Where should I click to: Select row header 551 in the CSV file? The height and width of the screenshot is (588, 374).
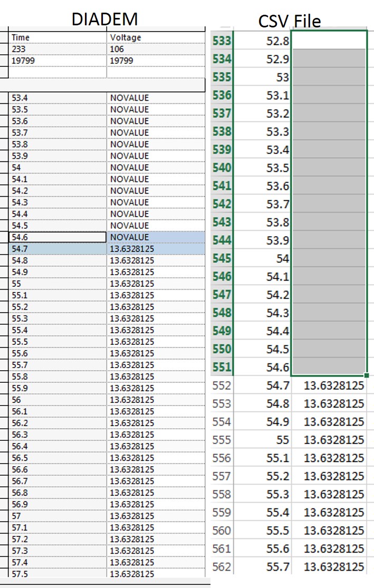222,367
